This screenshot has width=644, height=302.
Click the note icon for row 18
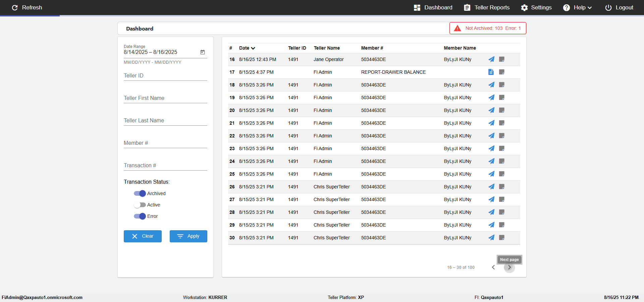(502, 85)
